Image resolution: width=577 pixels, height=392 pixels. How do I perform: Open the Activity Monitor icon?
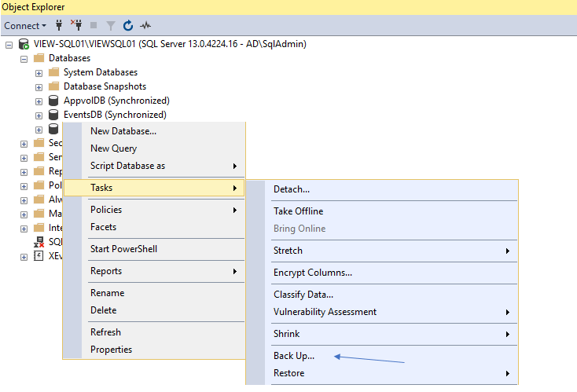[x=145, y=26]
